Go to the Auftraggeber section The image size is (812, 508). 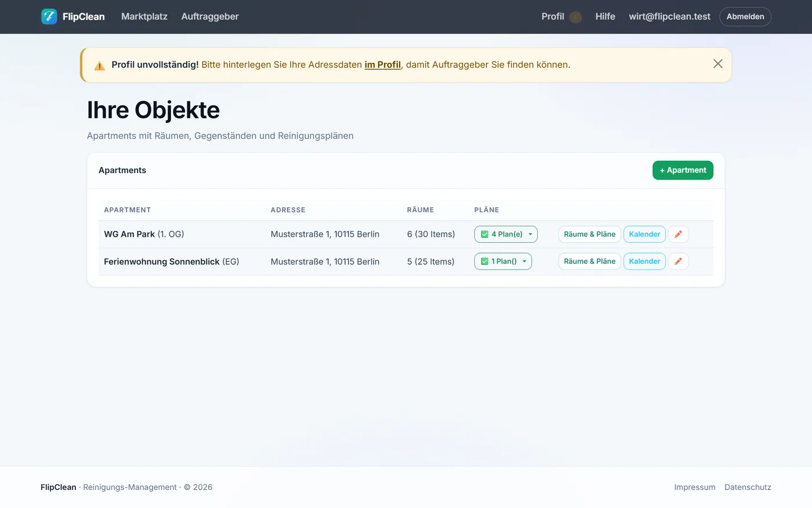210,16
